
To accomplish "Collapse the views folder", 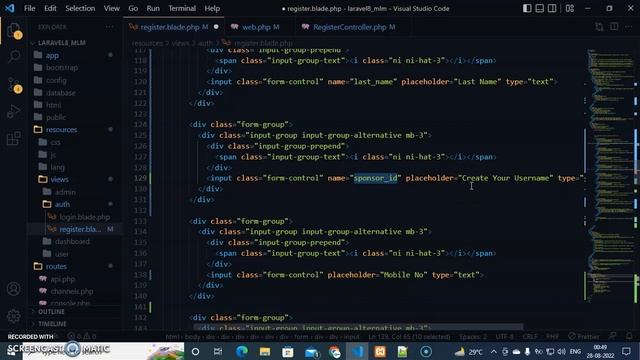I will 60,179.
